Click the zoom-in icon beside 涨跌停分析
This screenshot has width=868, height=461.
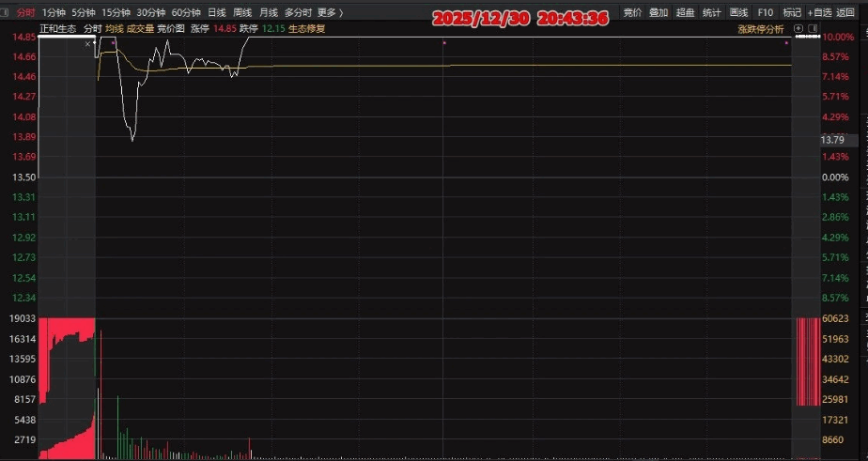(x=798, y=29)
